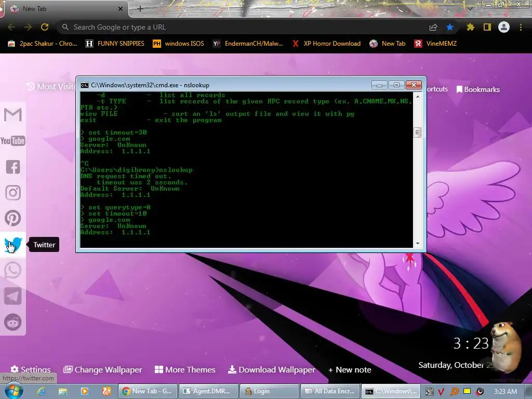Open the Facebook sidebar shortcut
Image resolution: width=532 pixels, height=399 pixels.
[x=13, y=167]
